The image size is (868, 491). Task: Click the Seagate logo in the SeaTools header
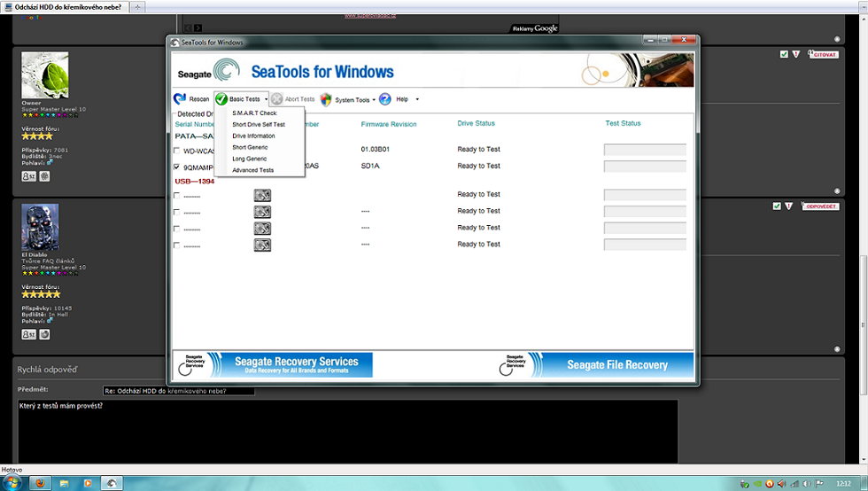click(208, 71)
